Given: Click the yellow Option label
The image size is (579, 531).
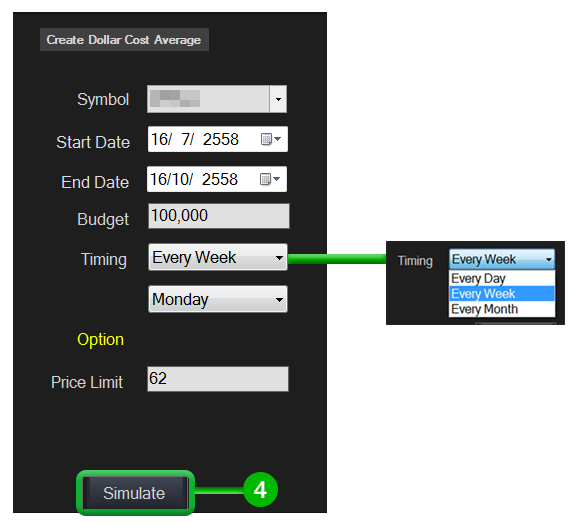Looking at the screenshot, I should pos(100,339).
